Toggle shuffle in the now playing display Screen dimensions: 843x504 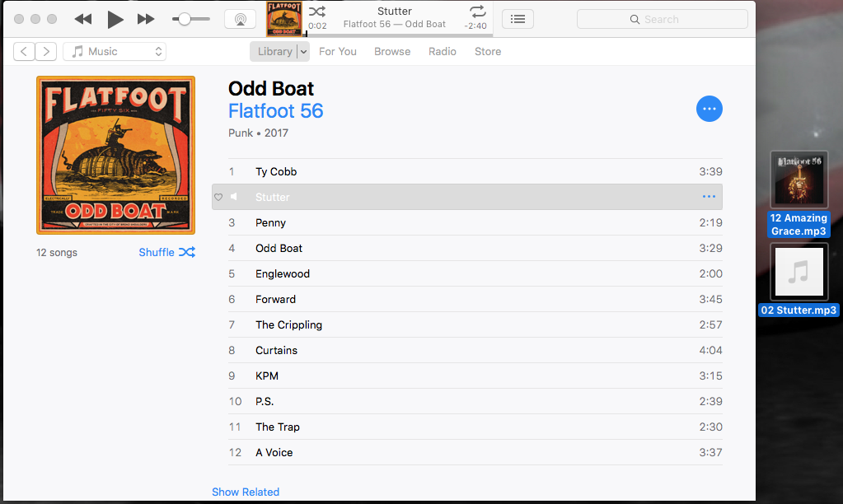point(317,12)
